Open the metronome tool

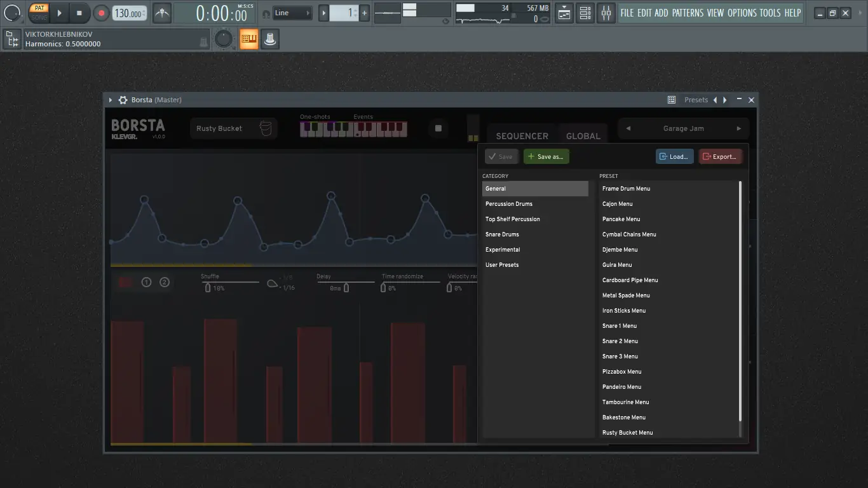coord(162,13)
